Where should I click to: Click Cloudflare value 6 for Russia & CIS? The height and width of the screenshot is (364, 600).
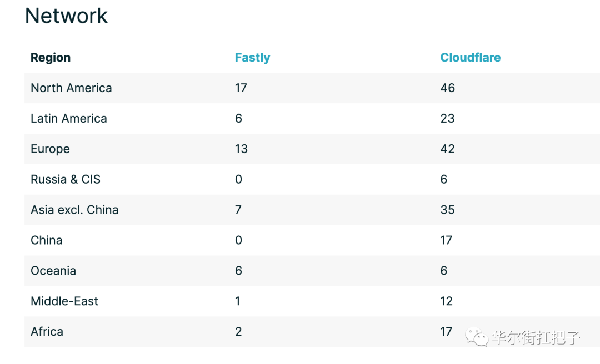pyautogui.click(x=444, y=179)
